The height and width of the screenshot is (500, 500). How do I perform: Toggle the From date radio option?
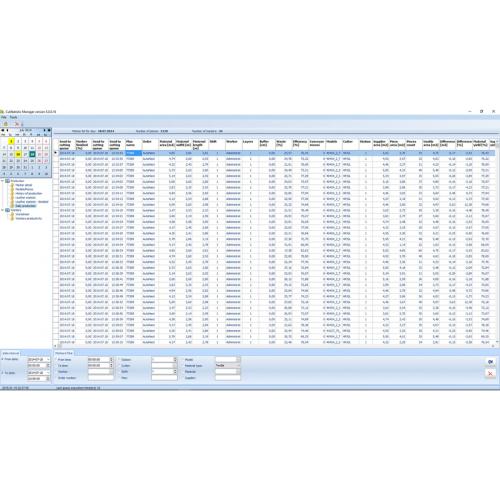(x=3, y=359)
